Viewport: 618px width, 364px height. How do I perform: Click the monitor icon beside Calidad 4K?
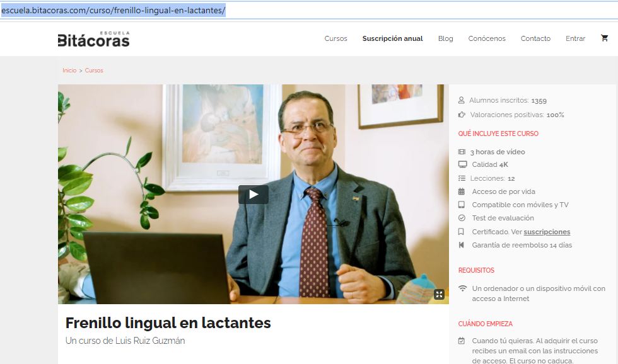click(x=462, y=164)
